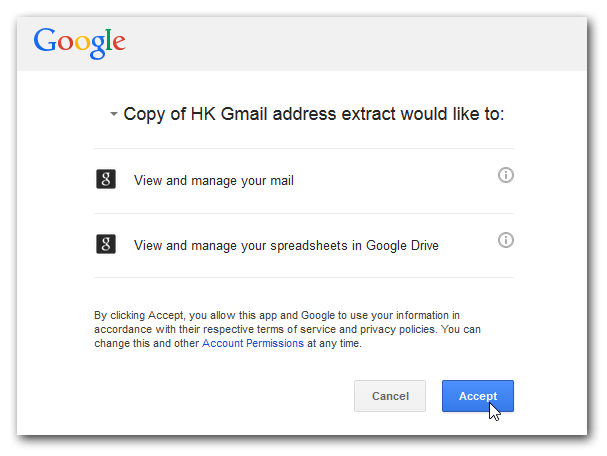Image resolution: width=607 pixels, height=456 pixels.
Task: Open info icon for mail permission
Action: tap(506, 175)
